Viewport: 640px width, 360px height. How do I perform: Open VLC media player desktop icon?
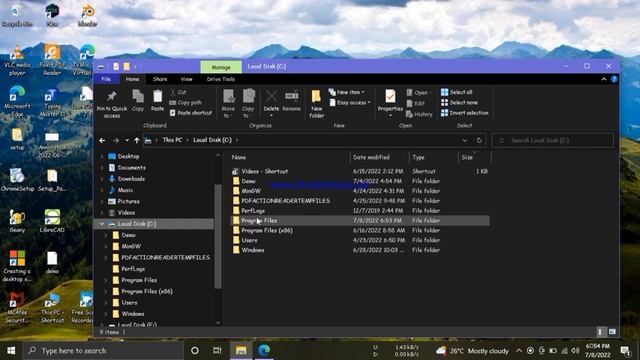pos(17,61)
